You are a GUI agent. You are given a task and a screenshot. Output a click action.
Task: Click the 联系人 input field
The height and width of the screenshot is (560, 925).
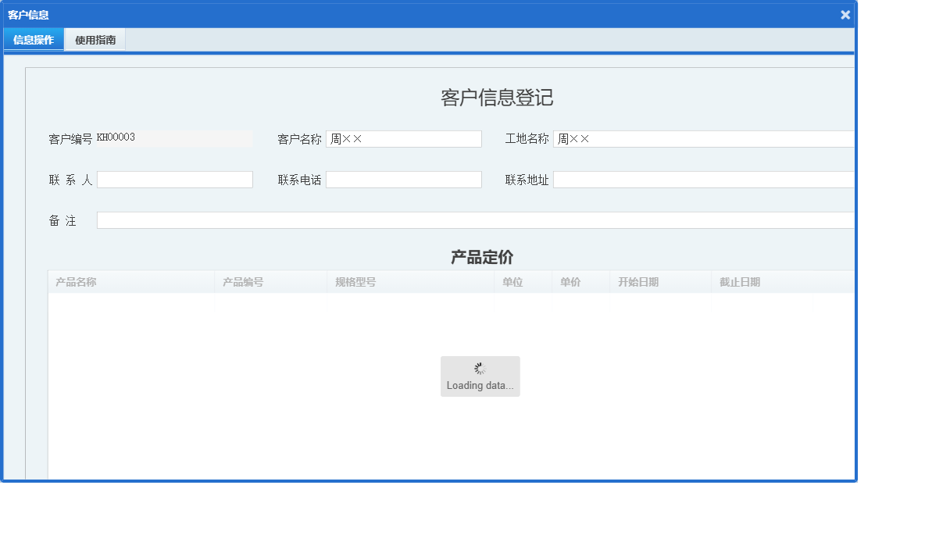coord(175,179)
